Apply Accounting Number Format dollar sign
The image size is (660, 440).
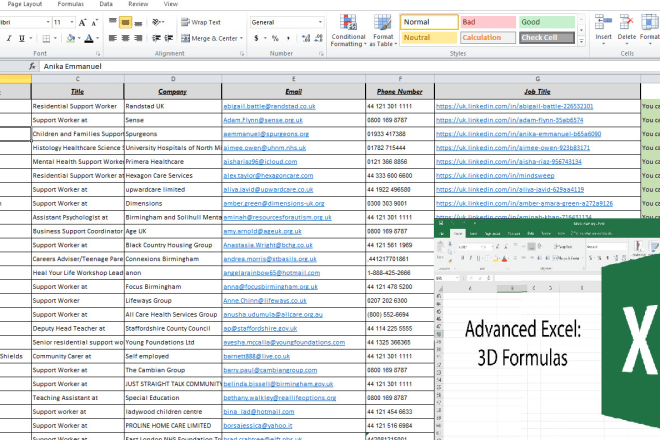click(x=256, y=38)
